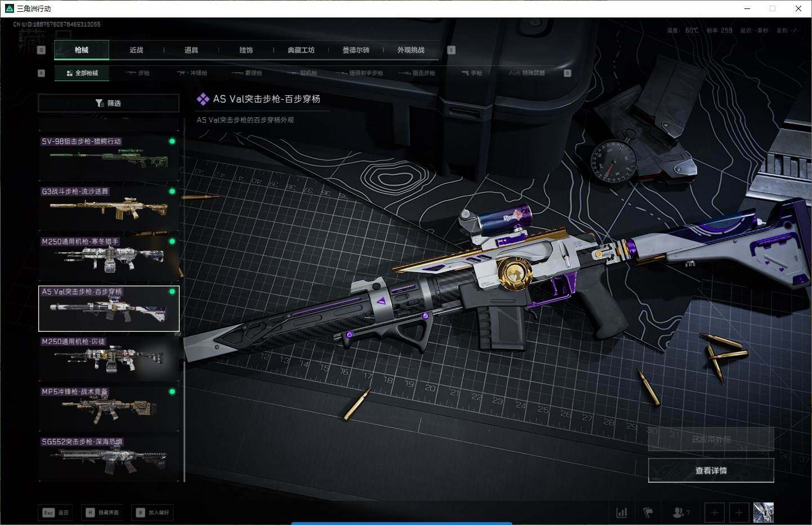Select the AS Val突击步枪-百步穿杨 skin card
Image resolution: width=812 pixels, height=525 pixels.
[x=109, y=309]
